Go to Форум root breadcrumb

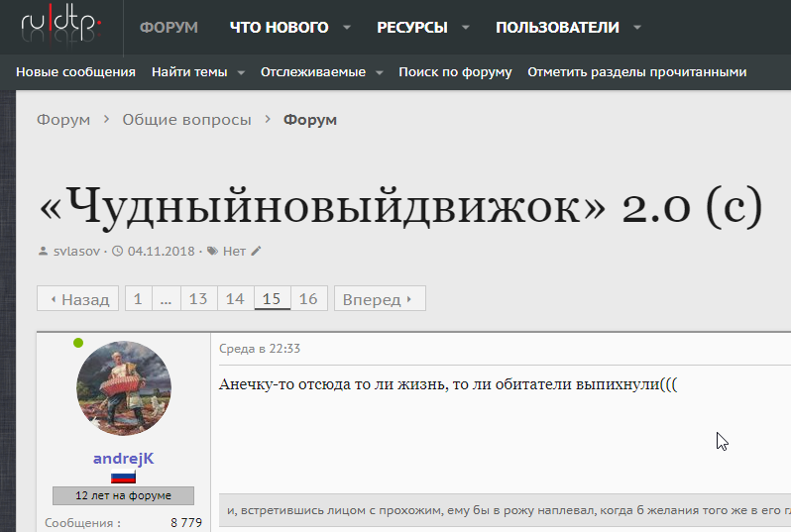coord(63,120)
